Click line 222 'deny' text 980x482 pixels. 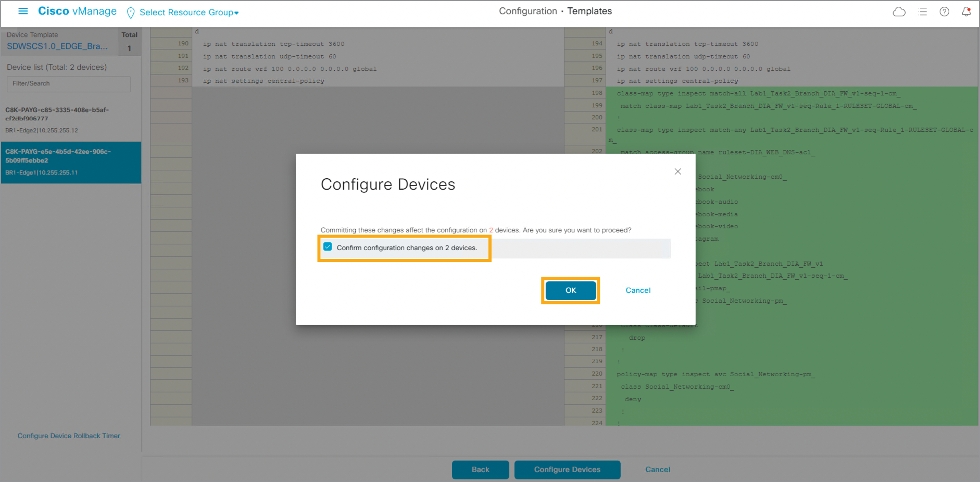coord(633,400)
